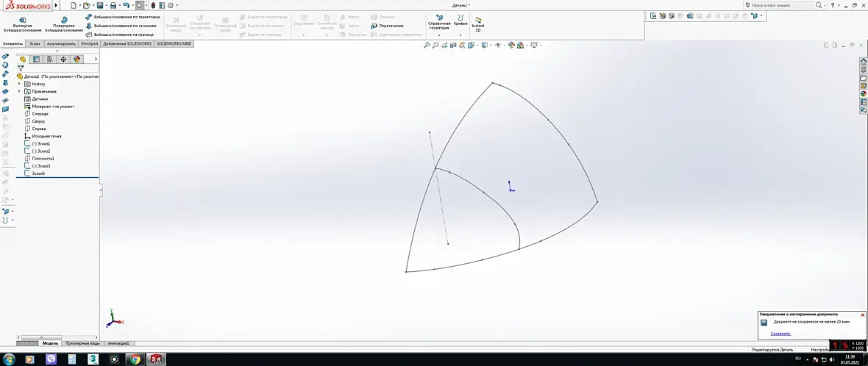868x366 pixels.
Task: Switch to the Модель bottom tab
Action: point(50,343)
